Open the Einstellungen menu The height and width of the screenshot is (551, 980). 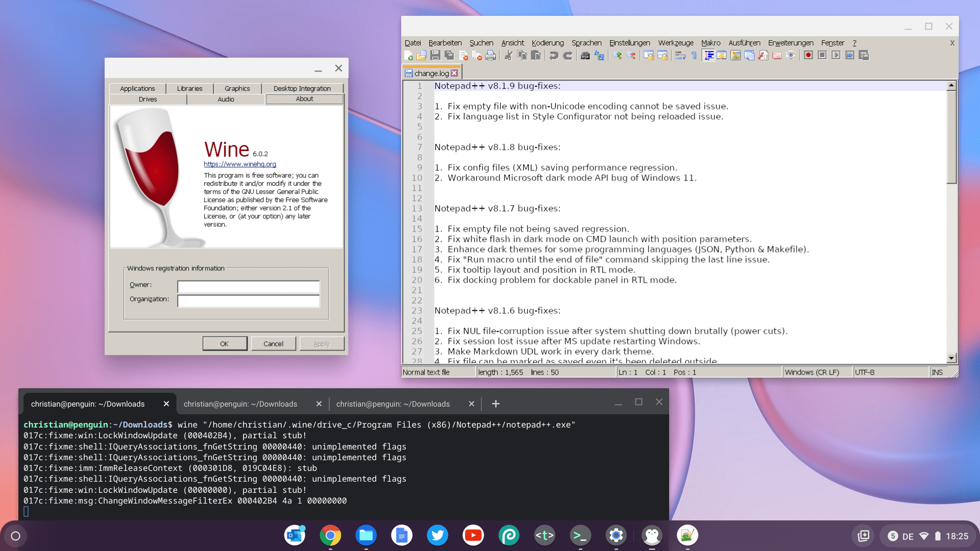click(x=629, y=43)
